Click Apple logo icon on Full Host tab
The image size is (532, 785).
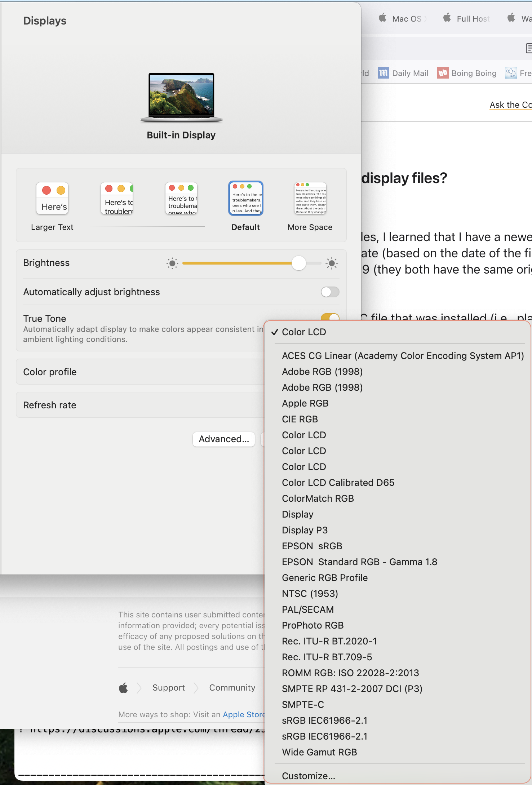447,18
